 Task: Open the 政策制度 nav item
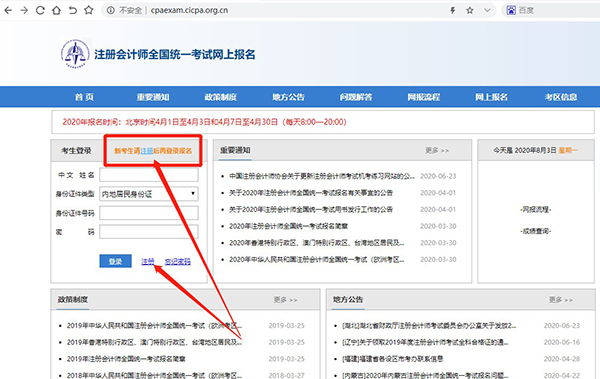220,97
